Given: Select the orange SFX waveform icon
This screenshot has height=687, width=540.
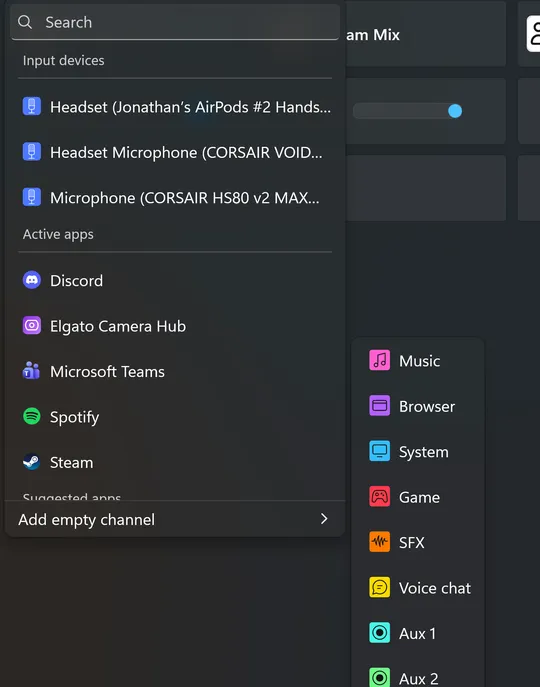Looking at the screenshot, I should click(380, 542).
